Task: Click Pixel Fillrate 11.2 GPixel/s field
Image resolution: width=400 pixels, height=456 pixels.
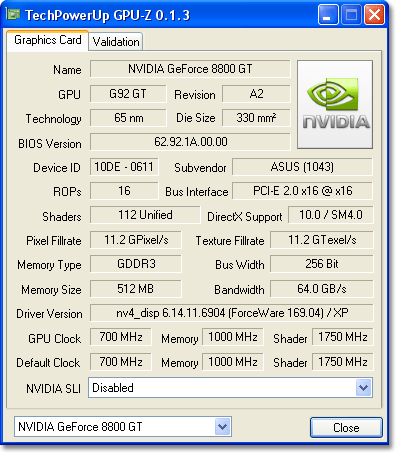Action: [136, 240]
